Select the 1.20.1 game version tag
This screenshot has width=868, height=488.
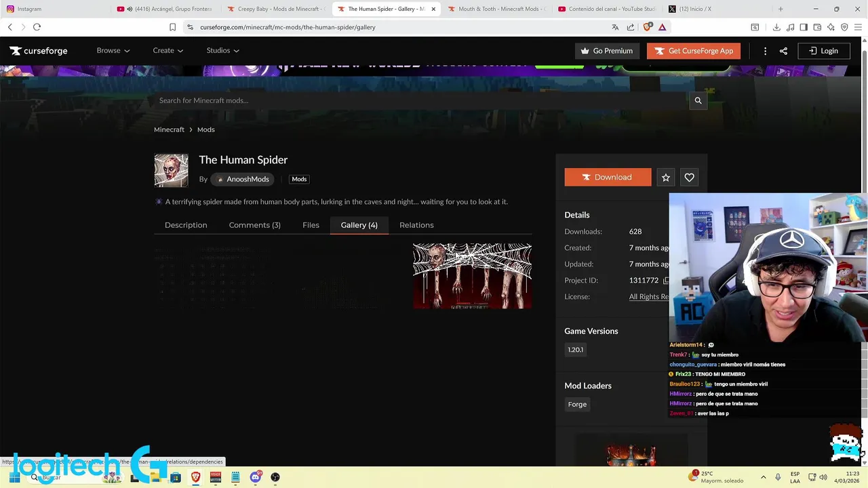(575, 350)
